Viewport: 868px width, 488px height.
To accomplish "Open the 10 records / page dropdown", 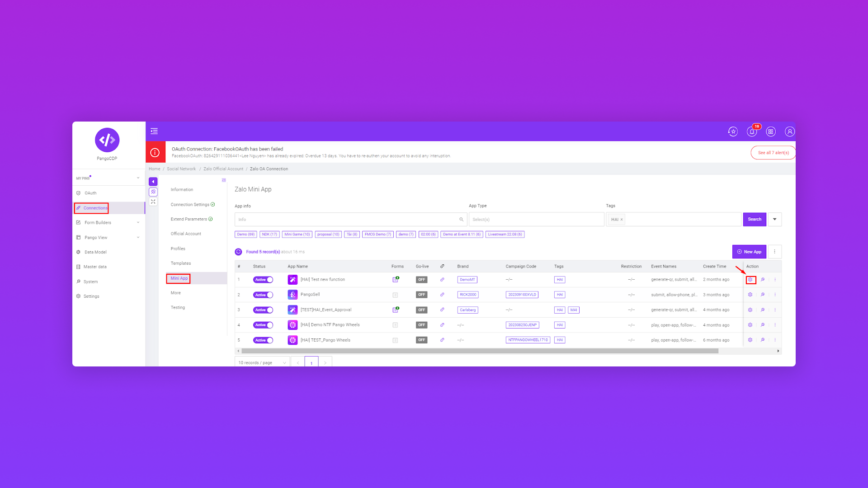I will click(262, 362).
